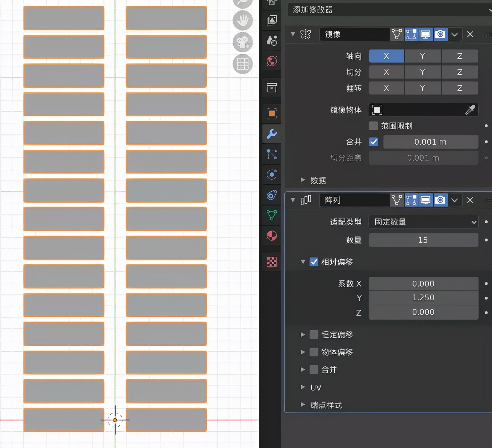Switch orthographic/perspective grid view icon
The width and height of the screenshot is (492, 448).
242,64
